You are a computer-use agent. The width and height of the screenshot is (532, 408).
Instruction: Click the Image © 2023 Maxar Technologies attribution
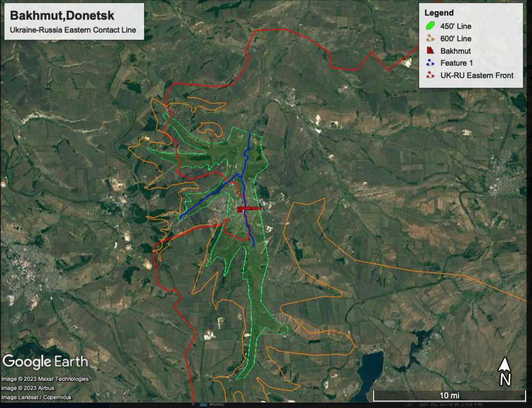[45, 379]
